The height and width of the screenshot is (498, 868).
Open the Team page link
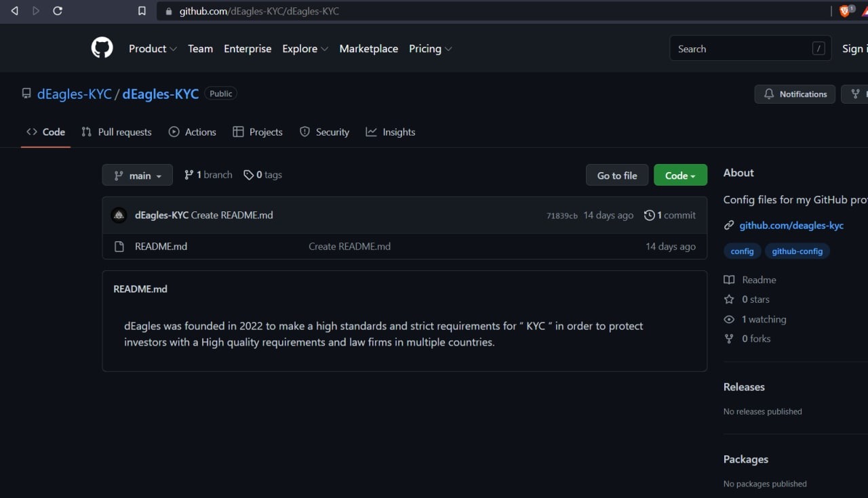pyautogui.click(x=200, y=49)
